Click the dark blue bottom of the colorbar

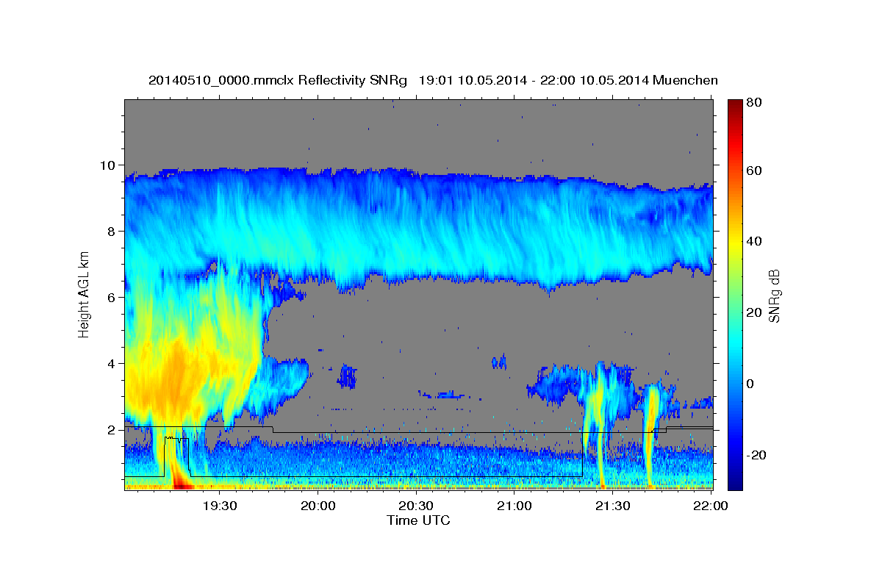pyautogui.click(x=735, y=481)
